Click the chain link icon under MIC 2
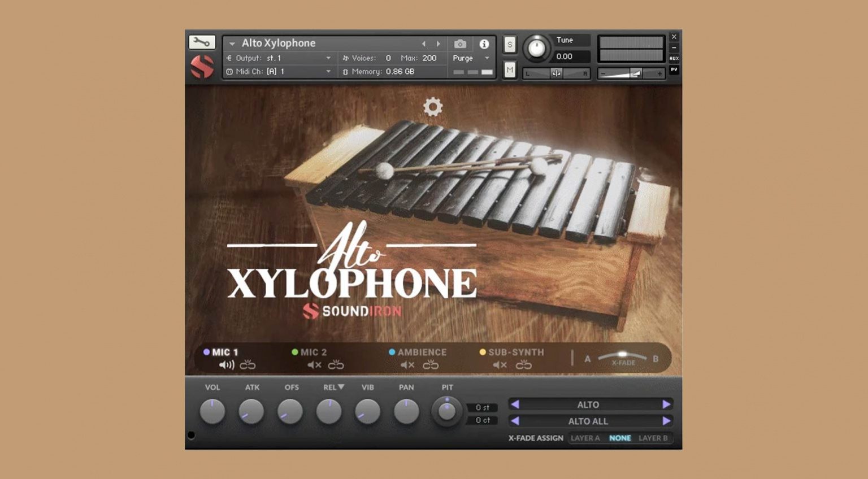The width and height of the screenshot is (868, 479). pyautogui.click(x=336, y=365)
